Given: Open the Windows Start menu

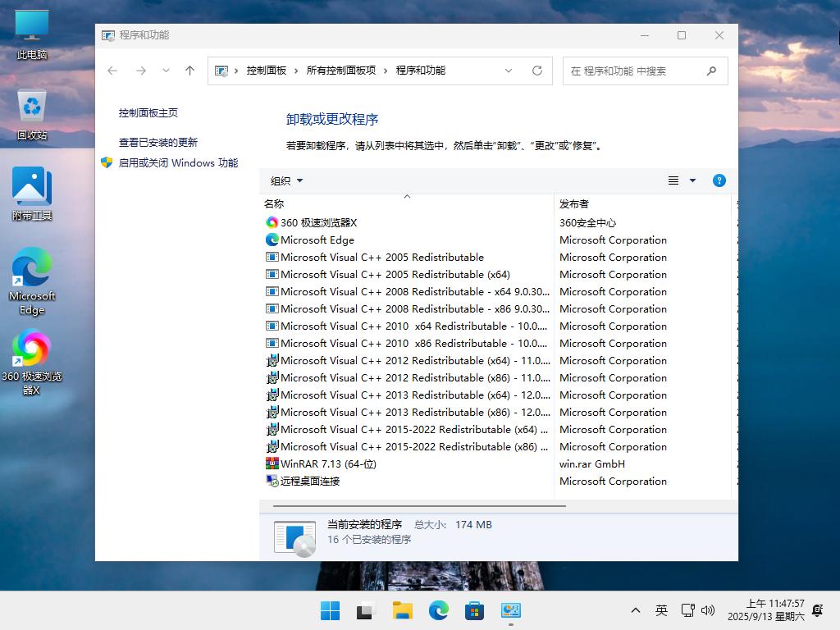Looking at the screenshot, I should [x=330, y=610].
